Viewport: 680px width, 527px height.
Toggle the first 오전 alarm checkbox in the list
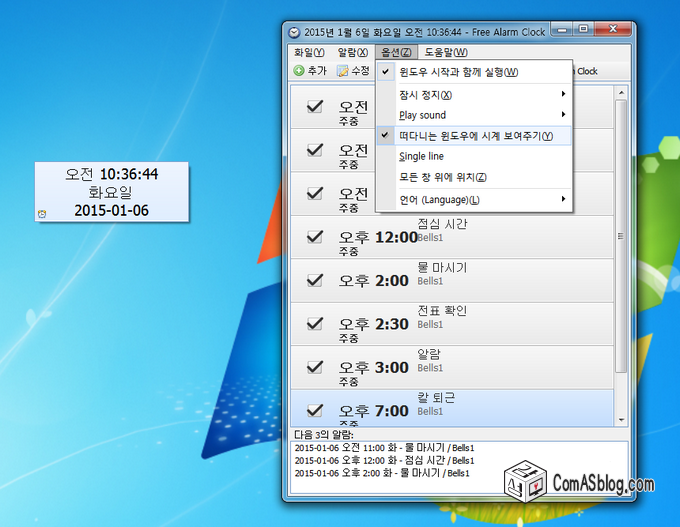(x=315, y=106)
